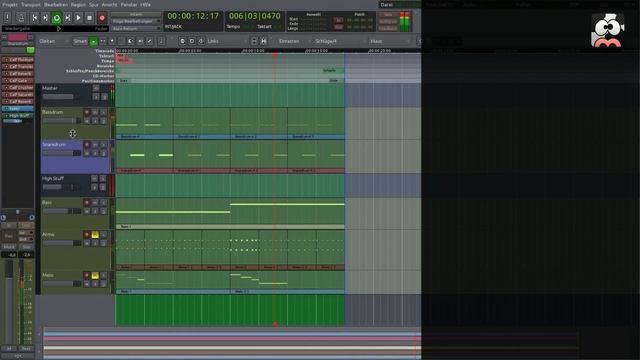
Task: Open the Schlag/4 snap grid dropdown
Action: coord(339,41)
